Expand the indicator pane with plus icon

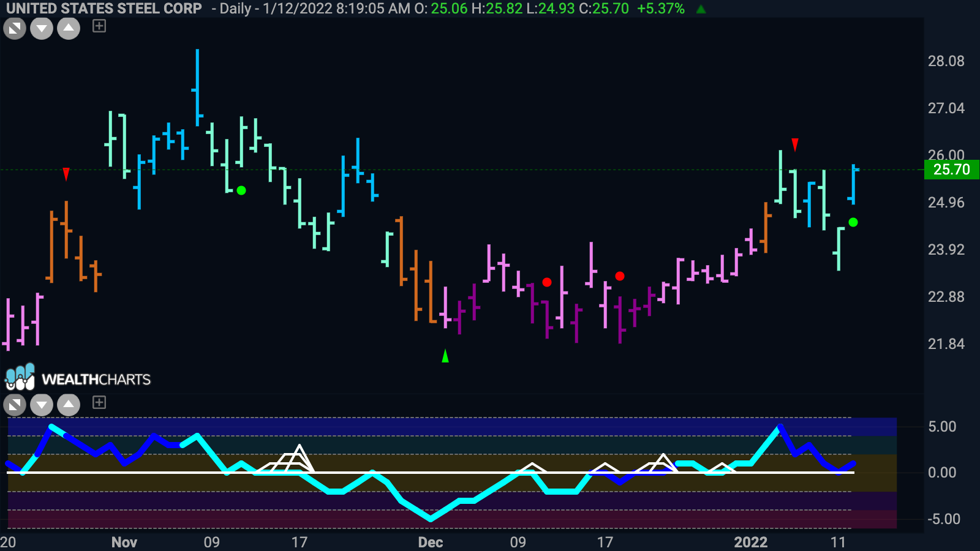(99, 402)
